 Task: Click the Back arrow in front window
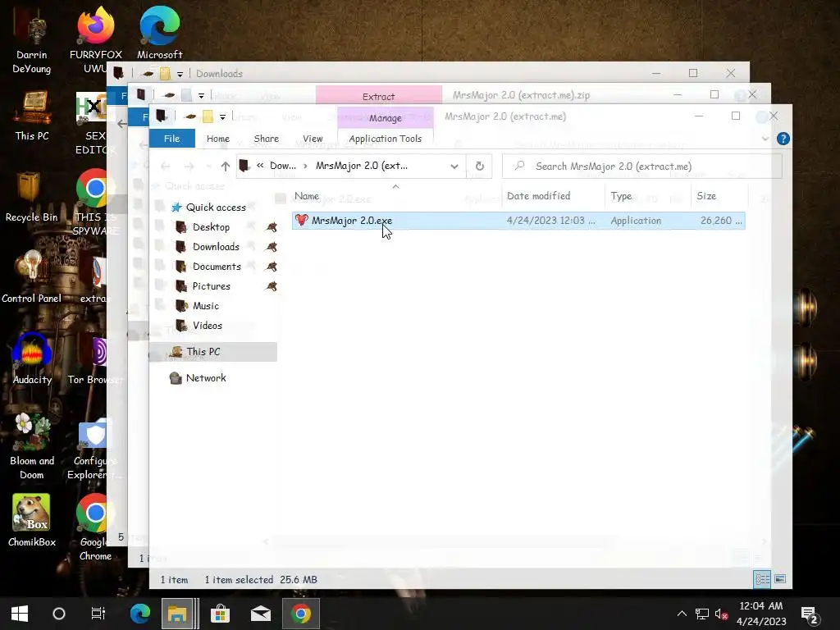tap(166, 166)
